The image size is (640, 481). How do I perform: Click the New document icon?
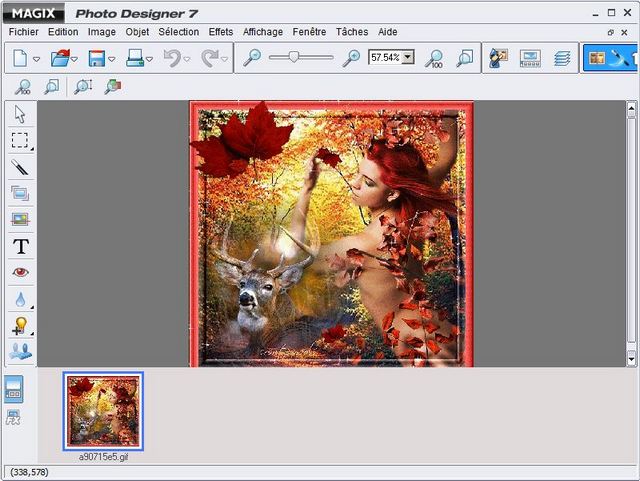(20, 58)
